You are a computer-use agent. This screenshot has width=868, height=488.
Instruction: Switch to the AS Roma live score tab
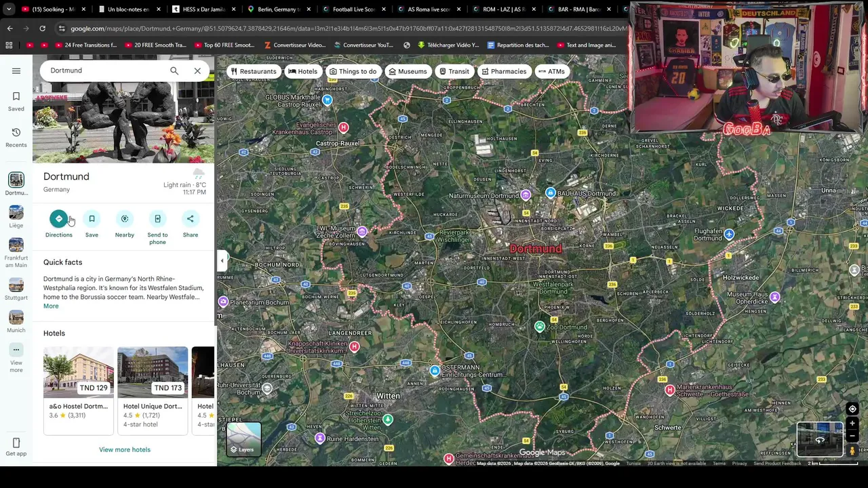(427, 9)
